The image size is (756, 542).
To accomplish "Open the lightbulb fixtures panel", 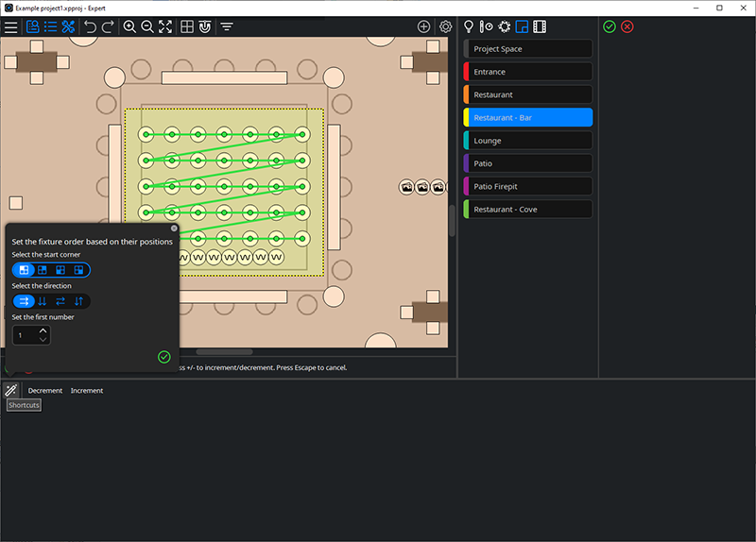I will point(468,27).
